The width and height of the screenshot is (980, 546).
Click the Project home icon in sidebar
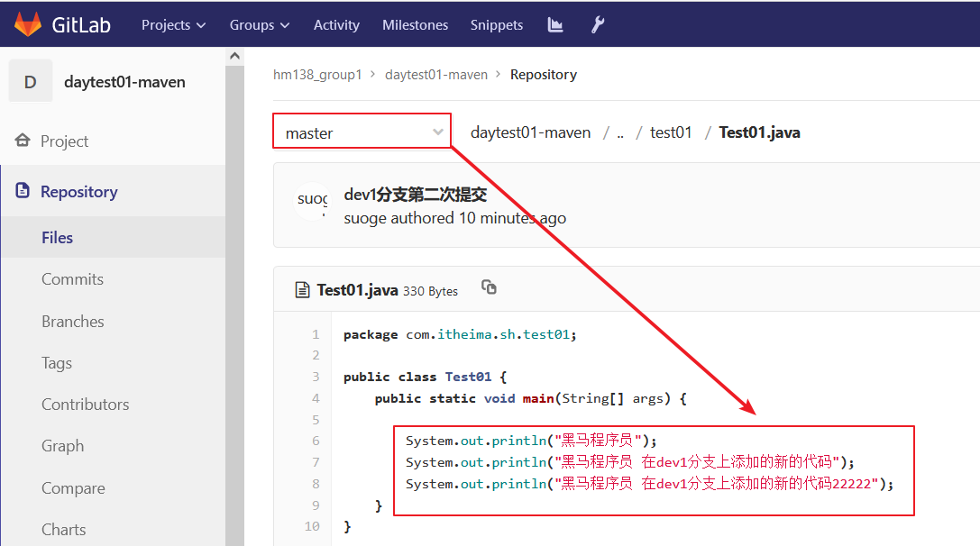click(23, 141)
